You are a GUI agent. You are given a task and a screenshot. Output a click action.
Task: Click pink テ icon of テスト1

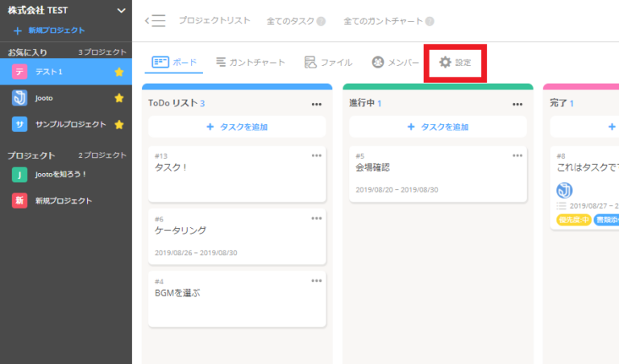(x=19, y=72)
